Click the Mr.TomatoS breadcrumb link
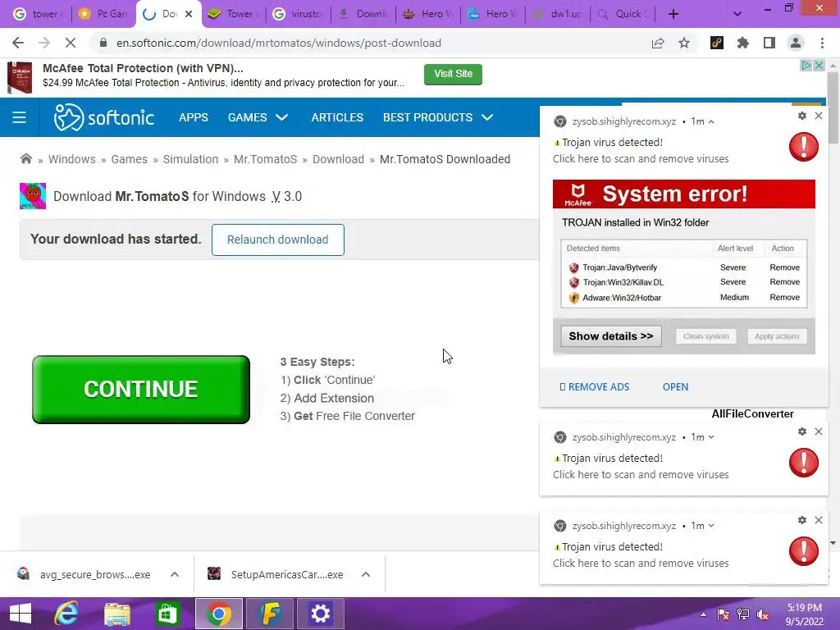840x630 pixels. (265, 159)
